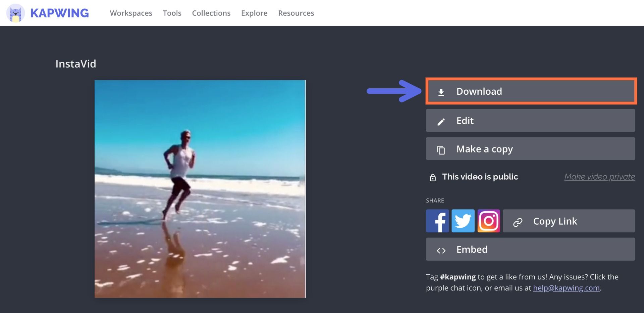Image resolution: width=644 pixels, height=313 pixels.
Task: Click the duplicate pages copy icon
Action: pos(441,150)
